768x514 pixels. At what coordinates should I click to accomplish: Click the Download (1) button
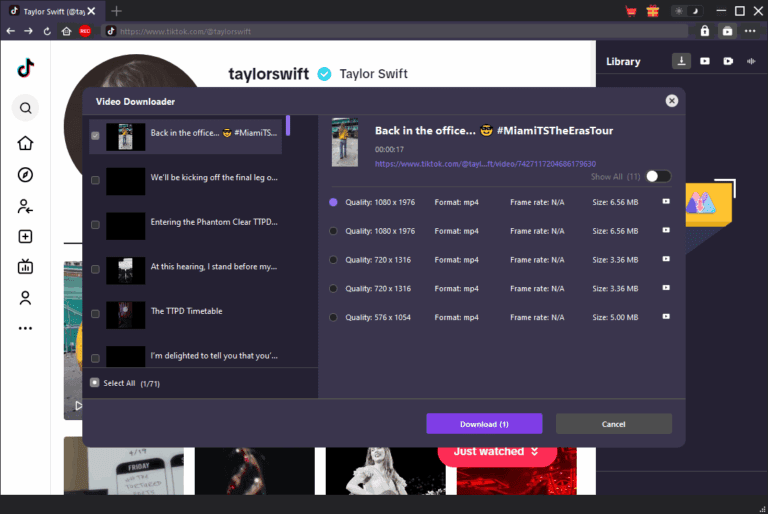click(484, 424)
